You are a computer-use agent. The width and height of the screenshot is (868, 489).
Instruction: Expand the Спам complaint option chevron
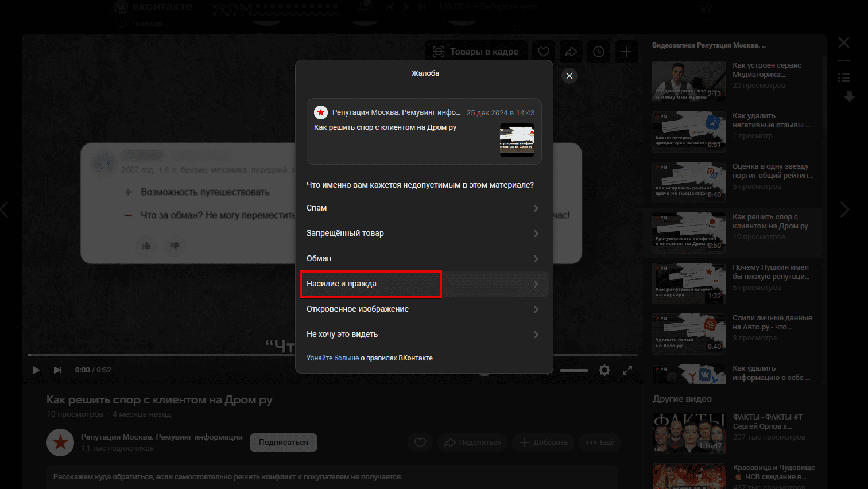[536, 208]
